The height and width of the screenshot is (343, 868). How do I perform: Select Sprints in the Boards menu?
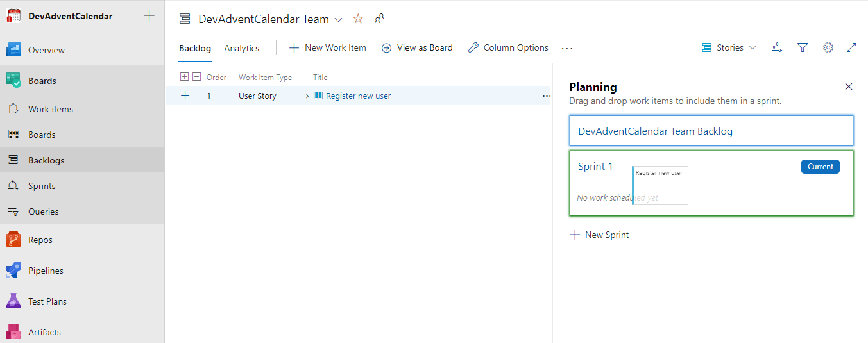click(42, 186)
